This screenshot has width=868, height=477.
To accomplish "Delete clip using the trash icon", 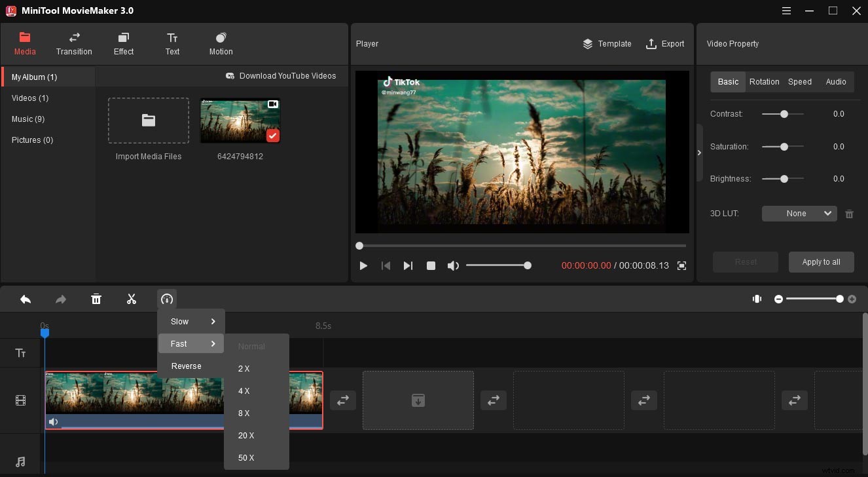I will [96, 299].
